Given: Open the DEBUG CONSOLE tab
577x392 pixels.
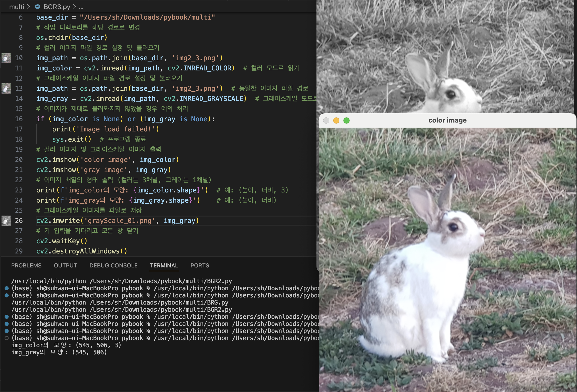Looking at the screenshot, I should [x=113, y=265].
